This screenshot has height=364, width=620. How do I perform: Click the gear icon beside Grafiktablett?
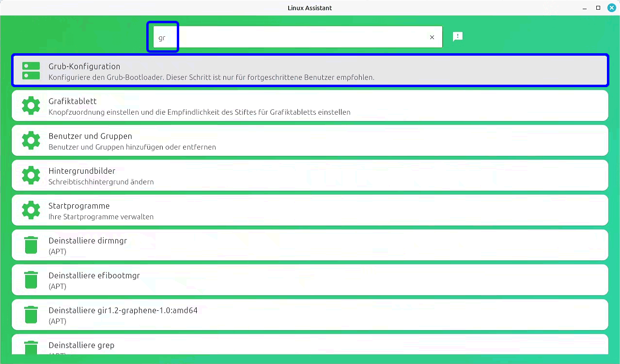coord(31,106)
